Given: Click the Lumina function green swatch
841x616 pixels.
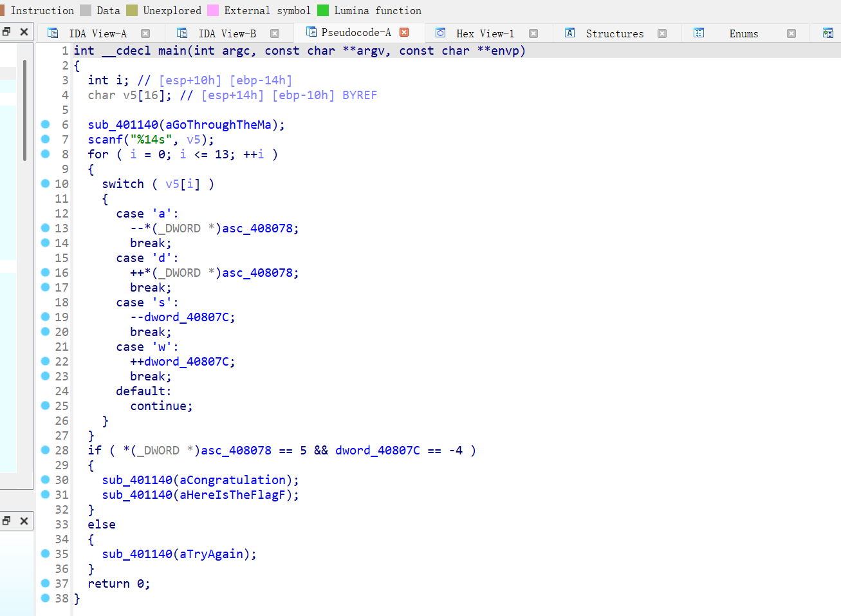Looking at the screenshot, I should pyautogui.click(x=323, y=10).
